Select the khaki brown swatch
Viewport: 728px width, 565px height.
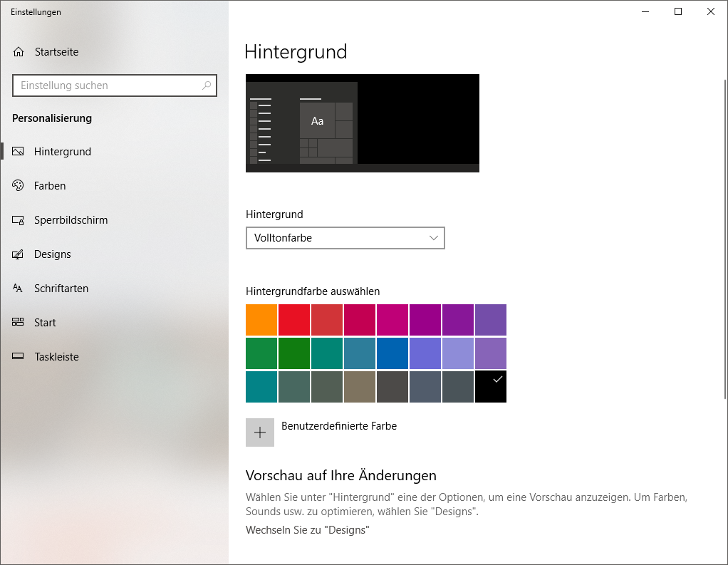pos(360,386)
